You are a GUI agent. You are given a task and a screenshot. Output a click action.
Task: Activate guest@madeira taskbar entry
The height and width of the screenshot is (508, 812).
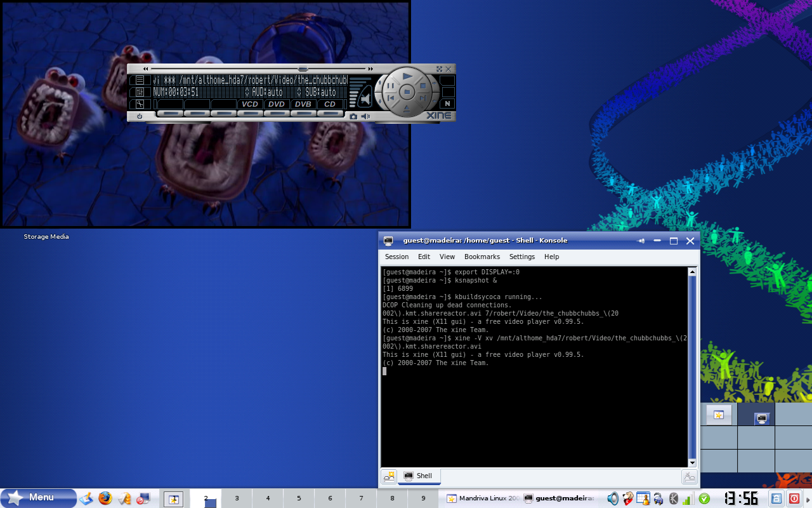[x=559, y=498]
